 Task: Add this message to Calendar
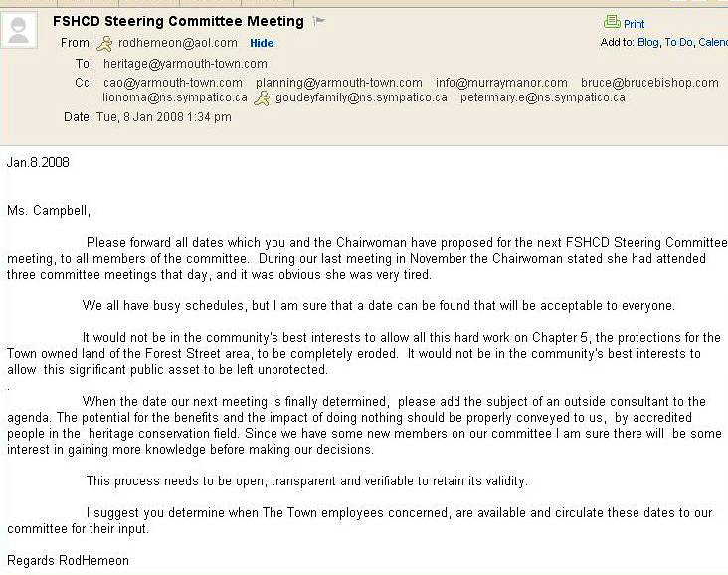(712, 42)
